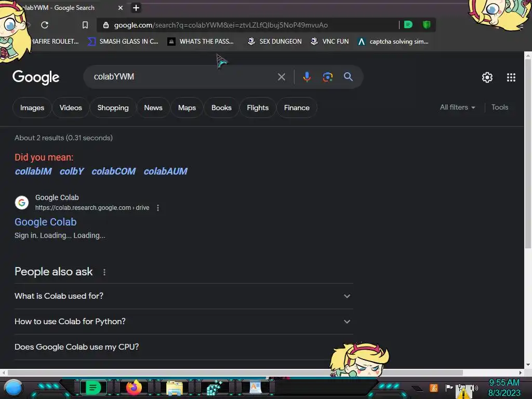Reload the page with the refresh icon
The width and height of the screenshot is (532, 399).
pyautogui.click(x=45, y=25)
